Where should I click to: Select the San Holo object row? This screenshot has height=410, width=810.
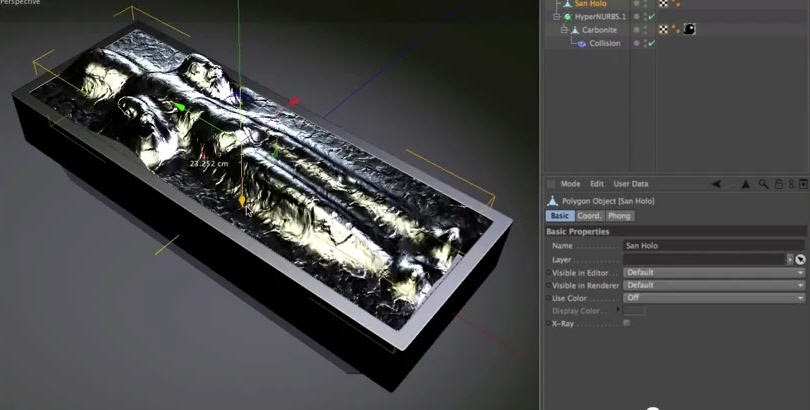[590, 4]
